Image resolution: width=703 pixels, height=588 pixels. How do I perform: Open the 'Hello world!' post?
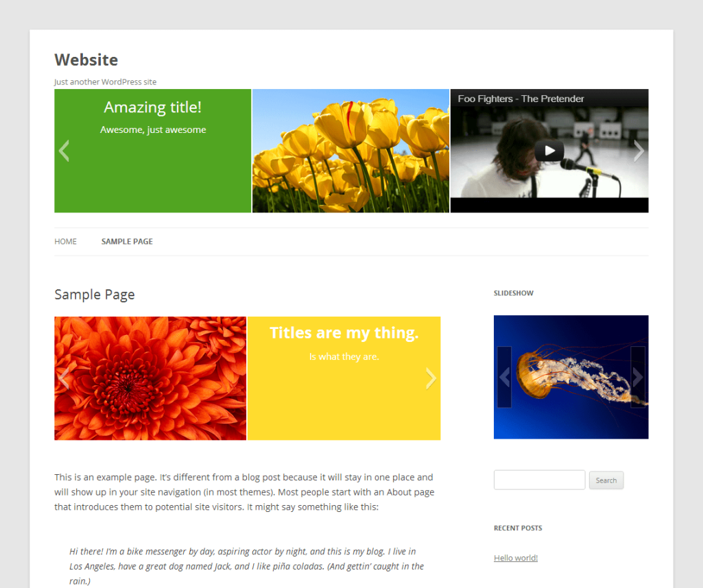[515, 557]
